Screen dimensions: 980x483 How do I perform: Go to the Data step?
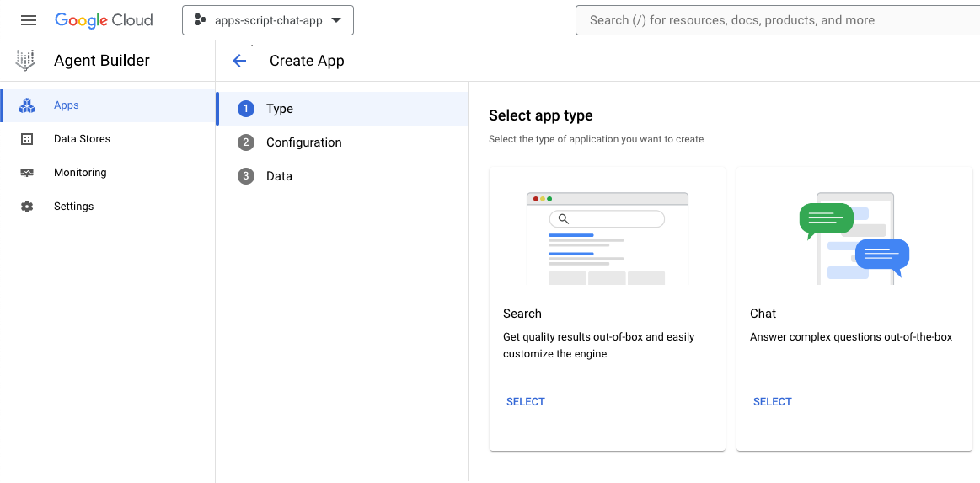pyautogui.click(x=279, y=176)
